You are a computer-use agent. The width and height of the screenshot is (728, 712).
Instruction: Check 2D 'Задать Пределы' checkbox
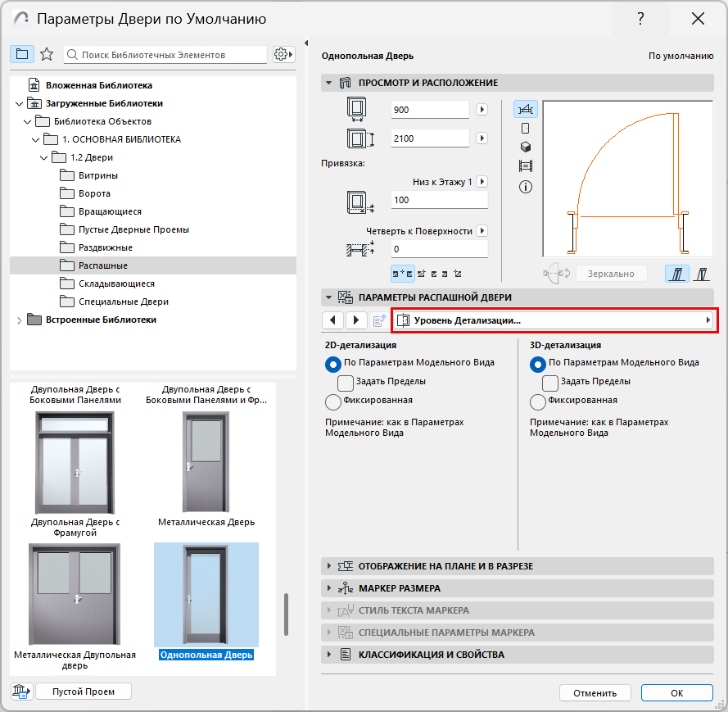tap(346, 383)
